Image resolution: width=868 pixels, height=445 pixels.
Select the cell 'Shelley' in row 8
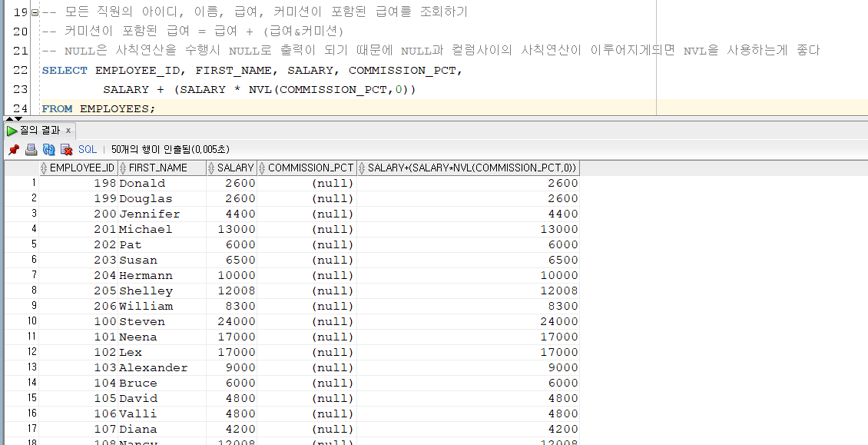point(161,291)
